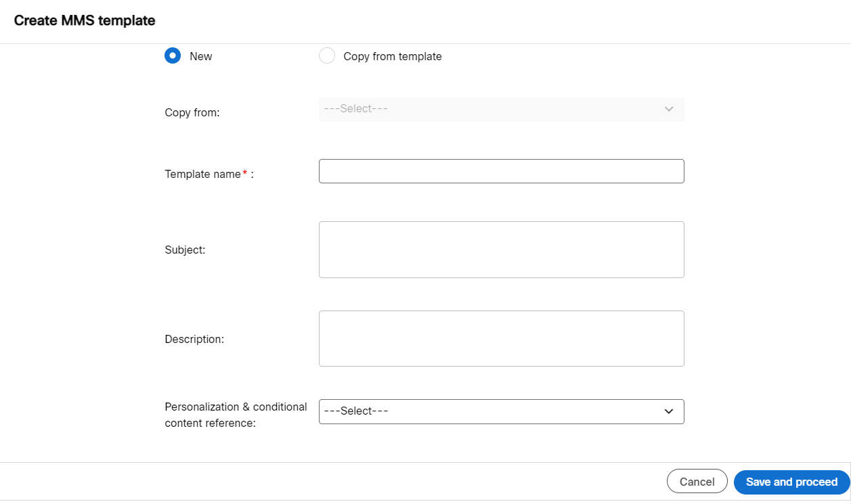Click the chevron arrow in Personalization dropdown

[669, 411]
